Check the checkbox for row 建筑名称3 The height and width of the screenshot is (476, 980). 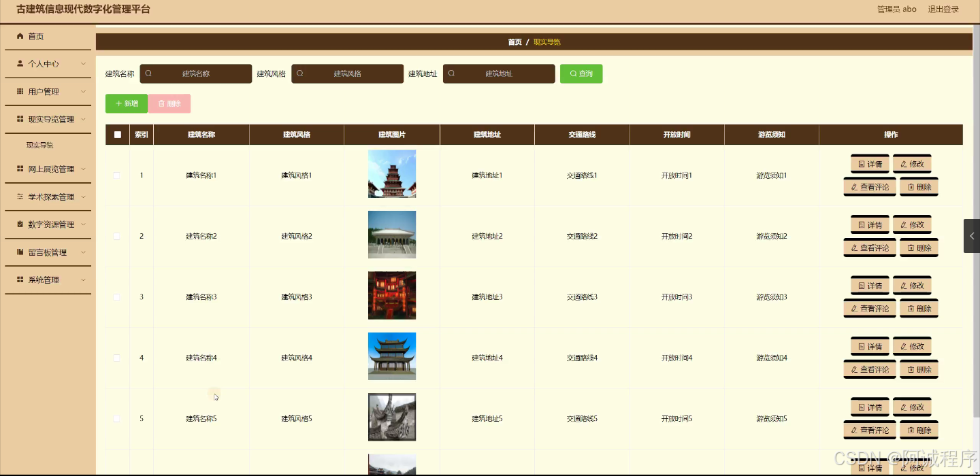pos(117,297)
